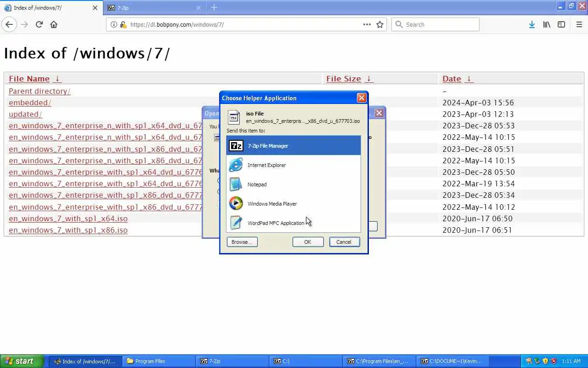Show site information icon in address bar

(x=114, y=24)
